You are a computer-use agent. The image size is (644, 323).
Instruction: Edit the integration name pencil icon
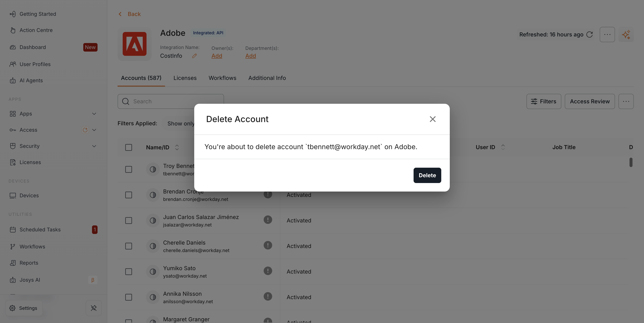194,56
